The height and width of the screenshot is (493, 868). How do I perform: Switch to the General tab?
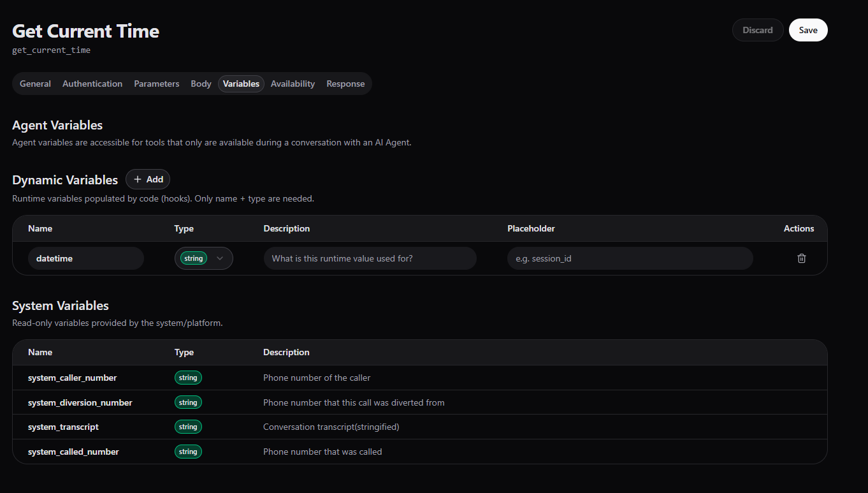point(35,84)
